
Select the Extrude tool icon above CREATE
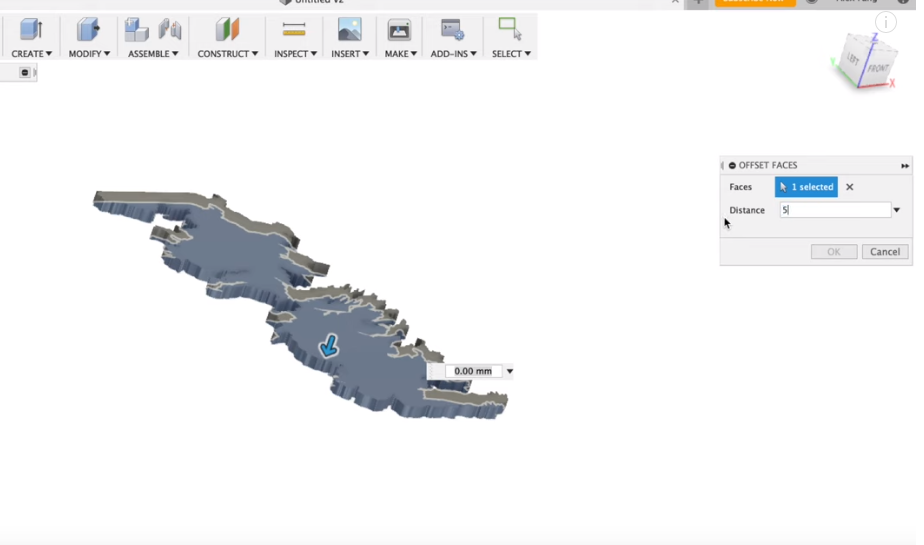(x=31, y=29)
